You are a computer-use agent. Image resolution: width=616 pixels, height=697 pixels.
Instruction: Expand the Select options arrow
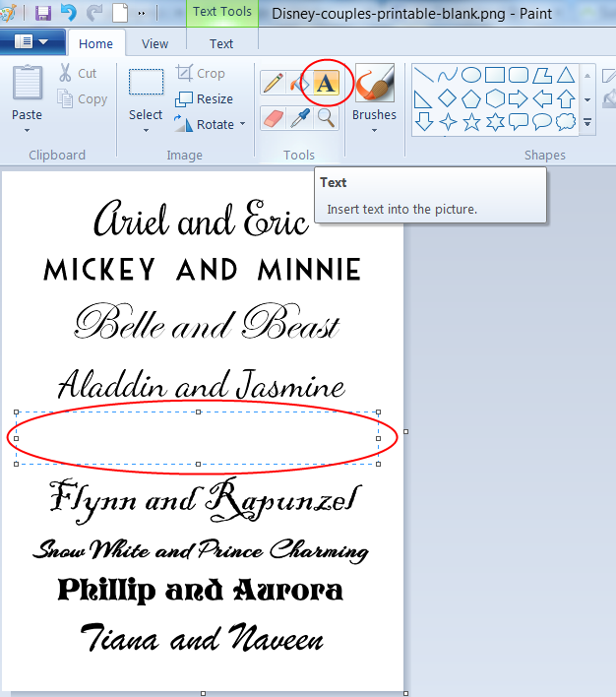click(x=146, y=130)
